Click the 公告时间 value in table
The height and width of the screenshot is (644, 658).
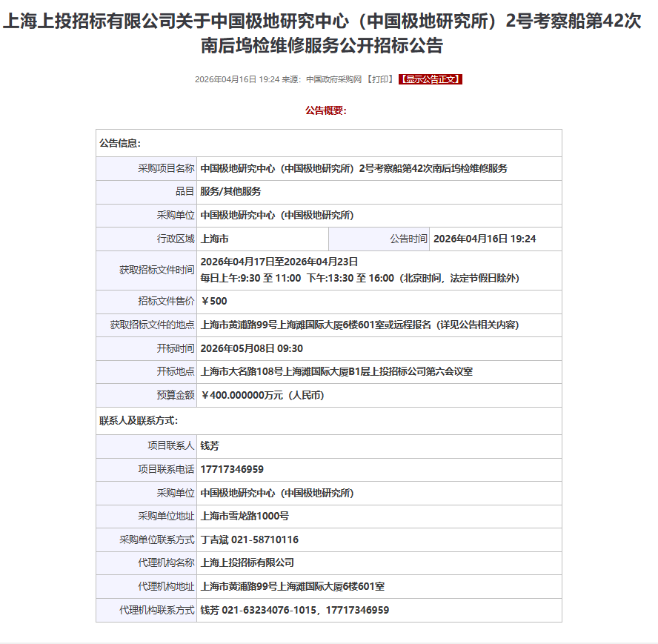pyautogui.click(x=484, y=239)
